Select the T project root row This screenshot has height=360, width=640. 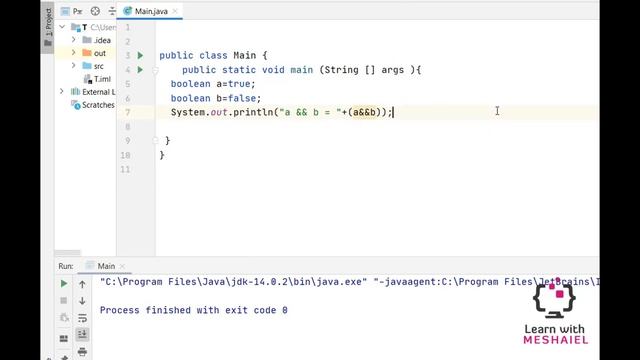pyautogui.click(x=85, y=27)
